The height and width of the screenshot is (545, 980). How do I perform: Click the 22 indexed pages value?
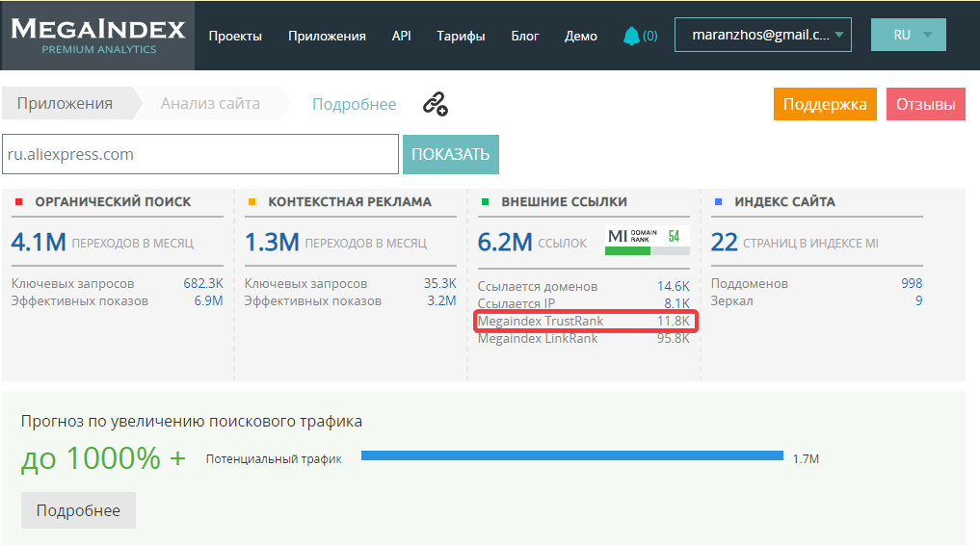[725, 243]
